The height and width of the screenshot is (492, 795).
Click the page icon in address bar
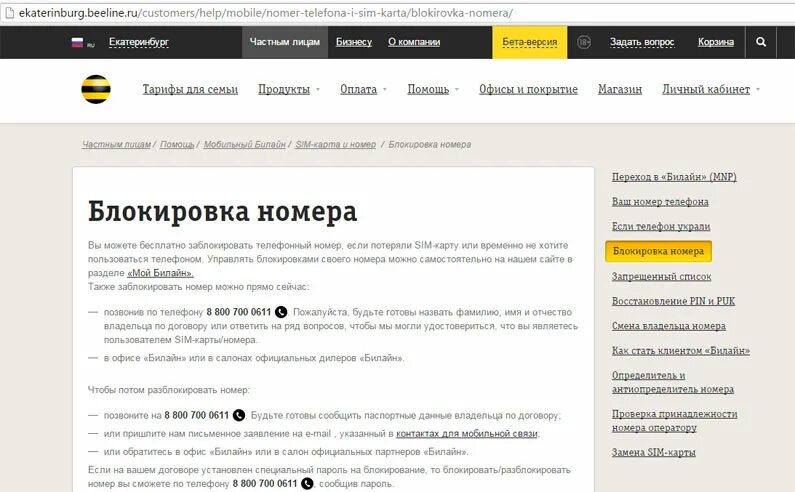click(x=9, y=13)
